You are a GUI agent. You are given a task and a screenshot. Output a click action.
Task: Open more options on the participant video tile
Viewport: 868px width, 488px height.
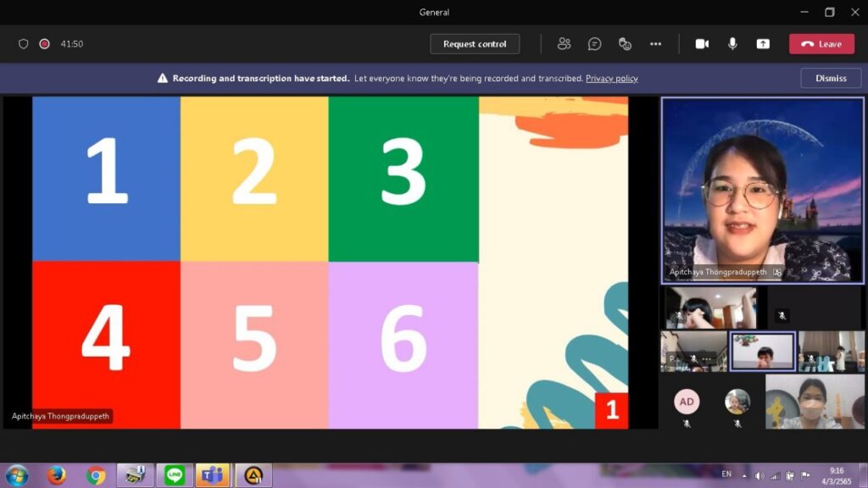click(x=706, y=359)
